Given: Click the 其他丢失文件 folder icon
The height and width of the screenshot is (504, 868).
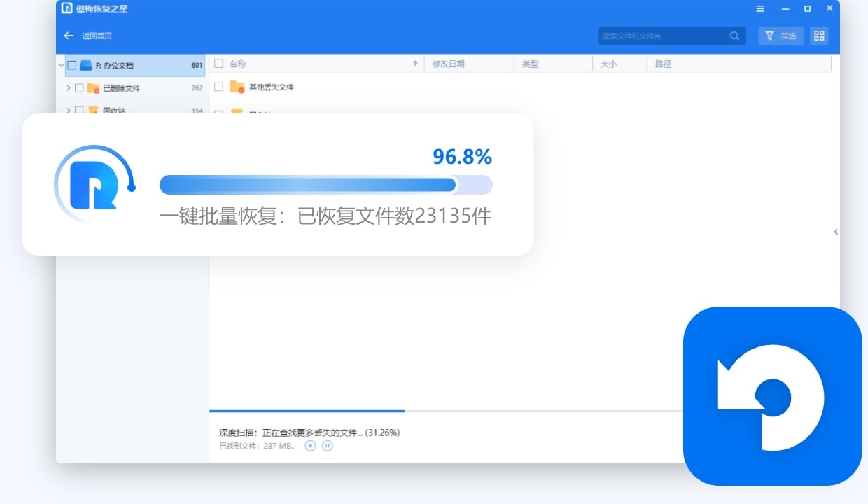Looking at the screenshot, I should tap(237, 87).
